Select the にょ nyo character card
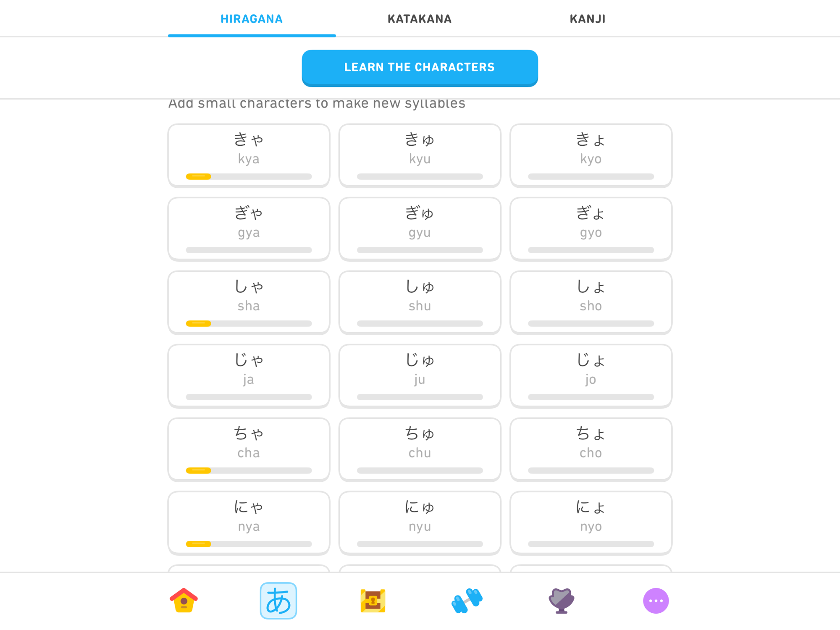Screen dimensions: 840x630 (x=591, y=523)
